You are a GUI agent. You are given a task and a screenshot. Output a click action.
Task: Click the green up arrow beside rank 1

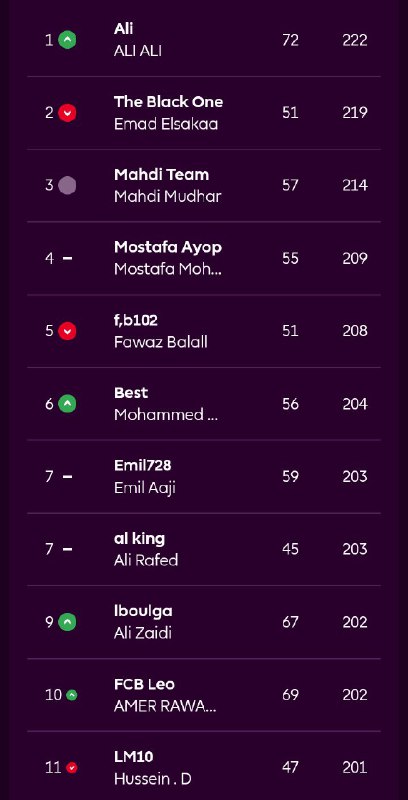tap(67, 40)
